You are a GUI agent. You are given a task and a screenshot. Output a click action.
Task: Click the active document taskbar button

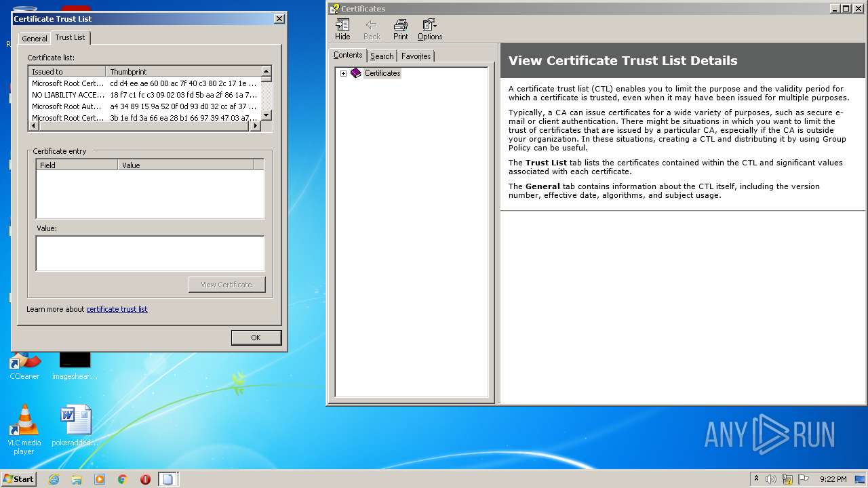(167, 479)
